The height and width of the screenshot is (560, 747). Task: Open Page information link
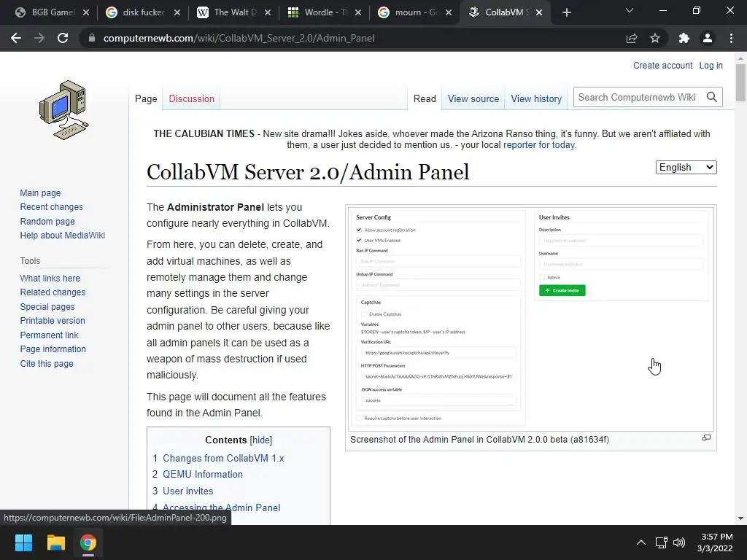pyautogui.click(x=53, y=349)
